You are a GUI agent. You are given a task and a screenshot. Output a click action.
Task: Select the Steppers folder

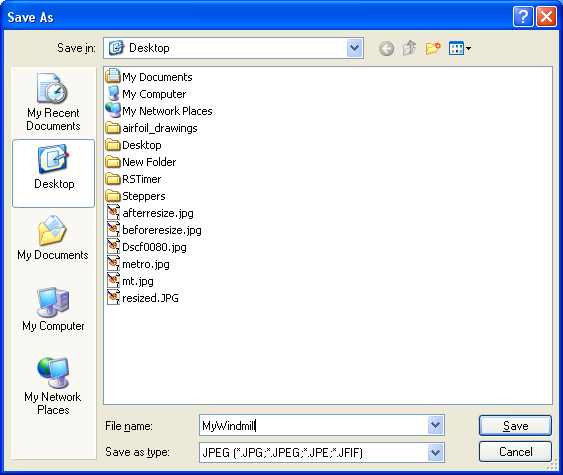(136, 196)
